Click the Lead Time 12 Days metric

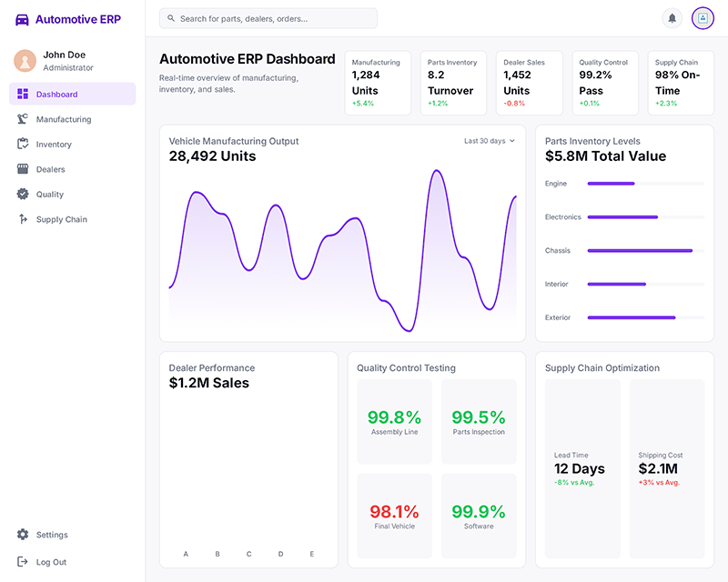582,467
